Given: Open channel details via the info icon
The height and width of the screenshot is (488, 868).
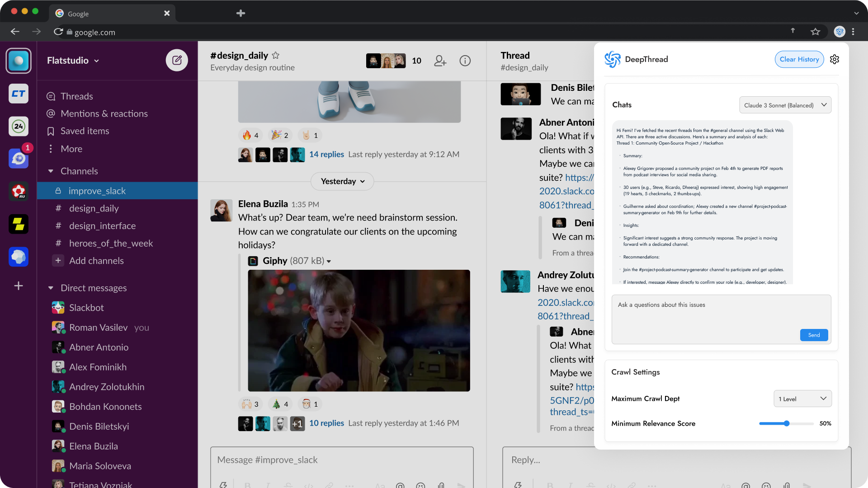Looking at the screenshot, I should click(x=465, y=61).
